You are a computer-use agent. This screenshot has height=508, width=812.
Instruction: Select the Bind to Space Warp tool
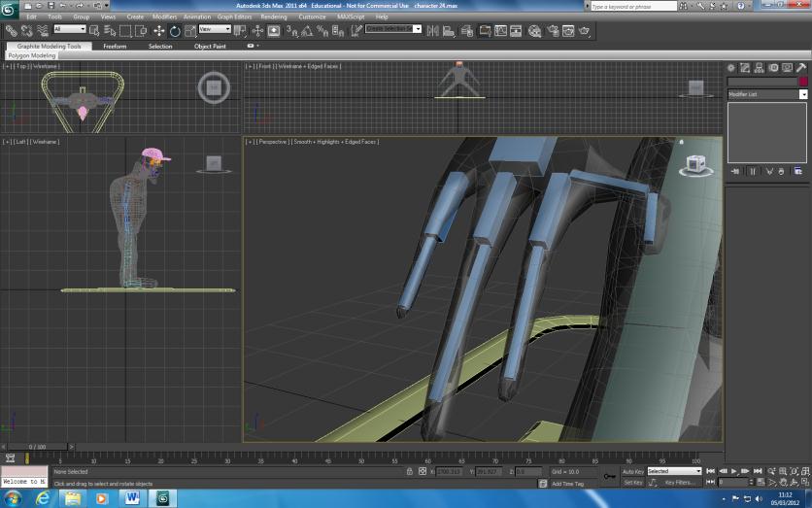tap(43, 31)
